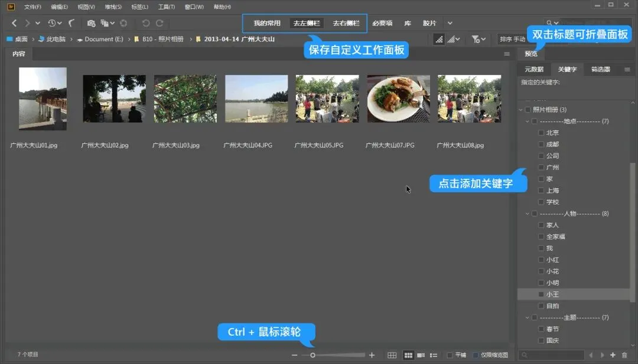Screen dimensions: 638x364
Task: Check the 小王 keyword checkbox
Action: pos(541,294)
